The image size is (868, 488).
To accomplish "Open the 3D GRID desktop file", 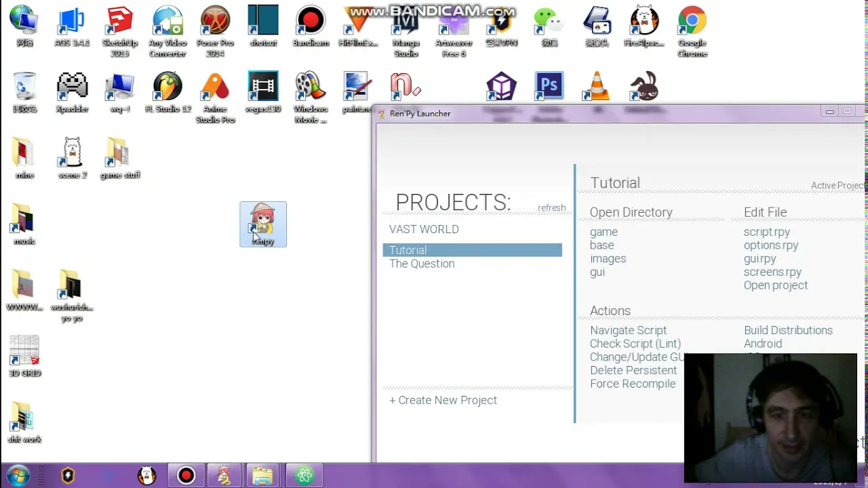I will (x=24, y=357).
